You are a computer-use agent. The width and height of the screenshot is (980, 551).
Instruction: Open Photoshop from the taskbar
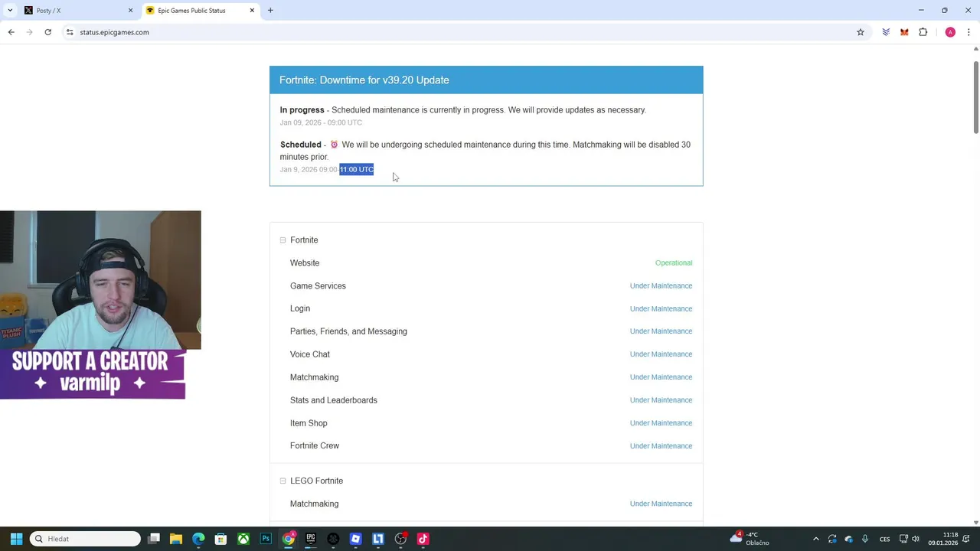pyautogui.click(x=266, y=539)
